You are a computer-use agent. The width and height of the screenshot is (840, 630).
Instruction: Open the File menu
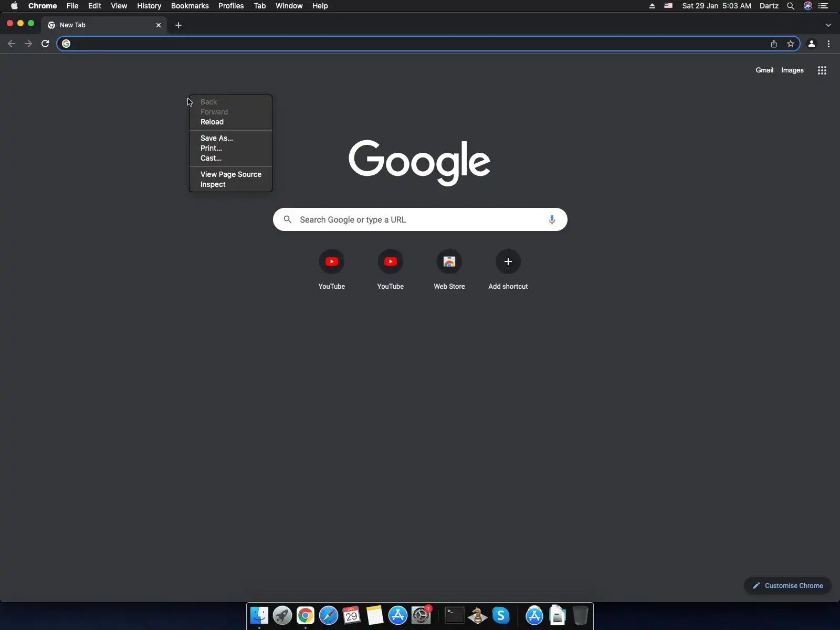tap(72, 6)
